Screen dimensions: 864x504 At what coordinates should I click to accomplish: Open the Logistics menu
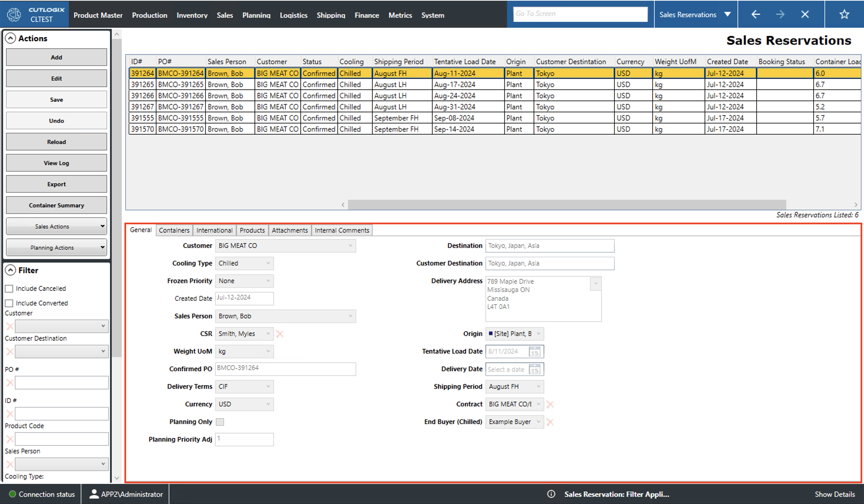pos(293,15)
